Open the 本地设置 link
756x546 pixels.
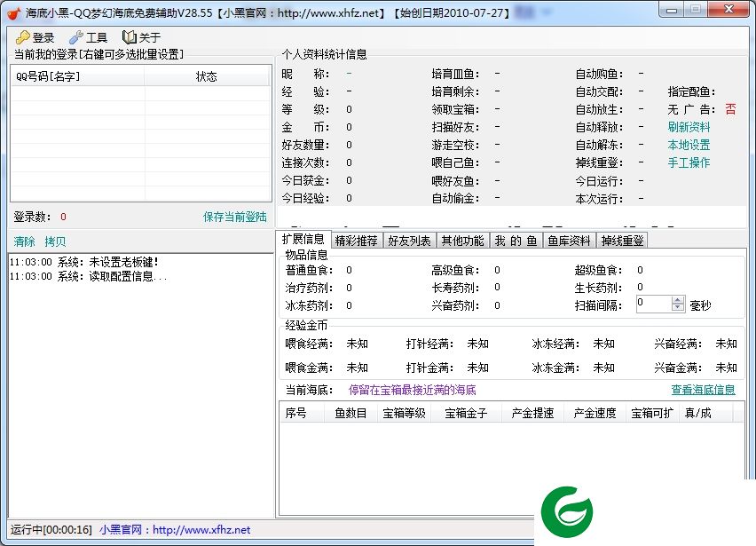(689, 145)
